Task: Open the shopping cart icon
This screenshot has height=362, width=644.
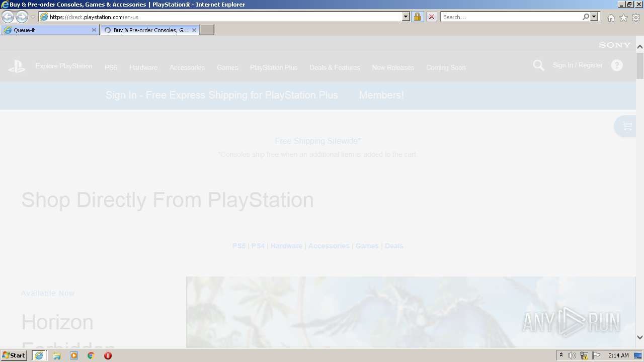Action: 626,126
